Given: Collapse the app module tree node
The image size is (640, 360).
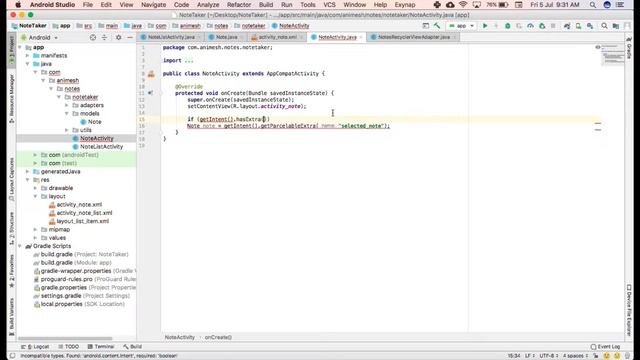Looking at the screenshot, I should (x=20, y=47).
